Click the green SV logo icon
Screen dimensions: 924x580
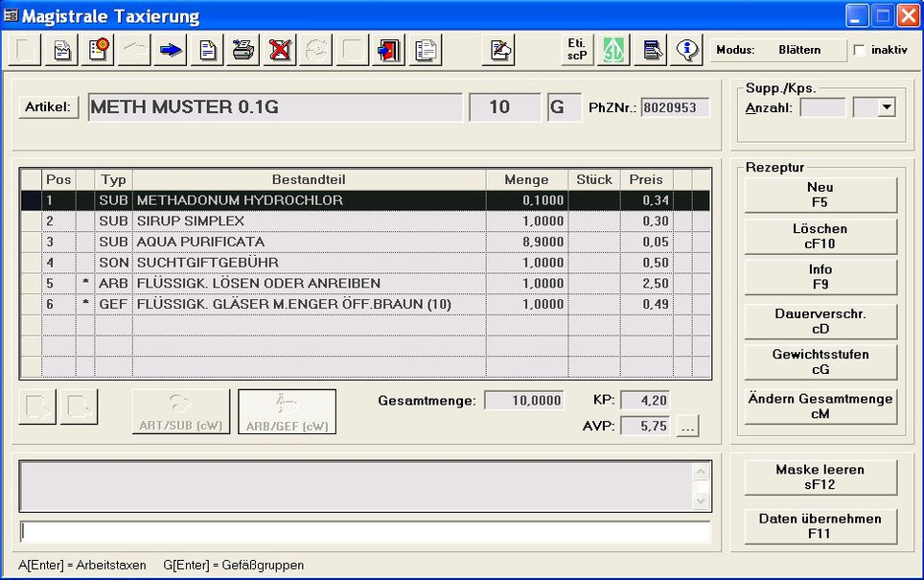613,50
